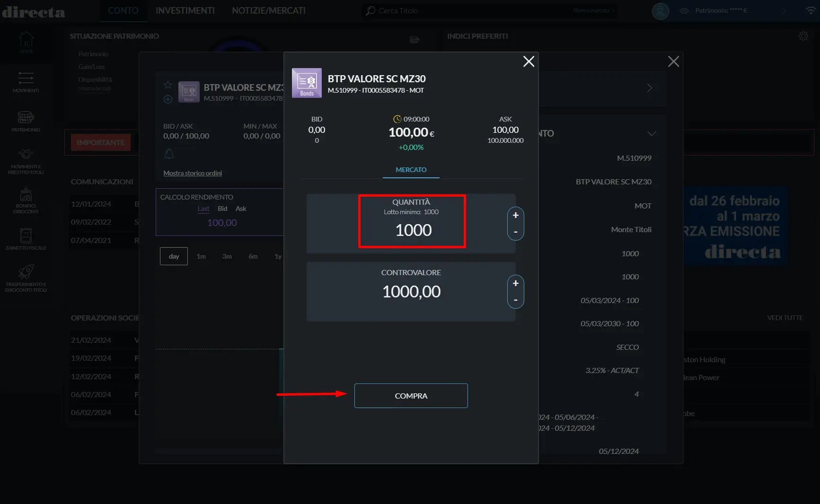Click the Quantità value field
The width and height of the screenshot is (820, 504).
point(414,230)
